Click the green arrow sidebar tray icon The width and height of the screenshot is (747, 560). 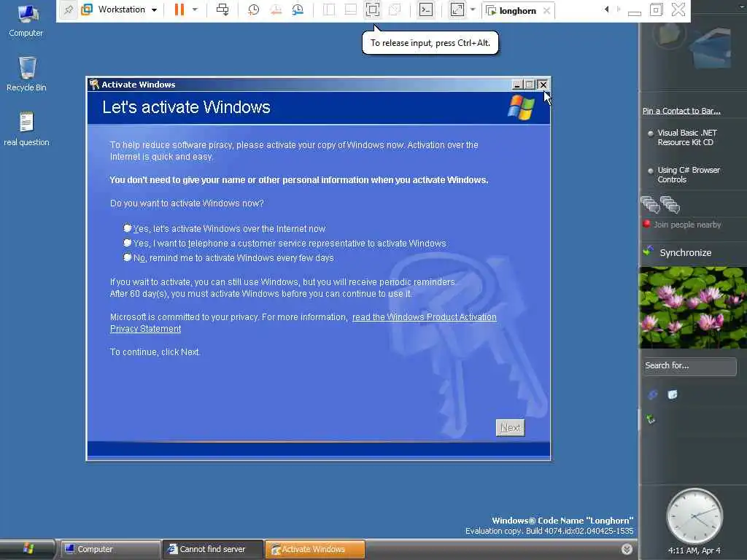click(x=651, y=419)
